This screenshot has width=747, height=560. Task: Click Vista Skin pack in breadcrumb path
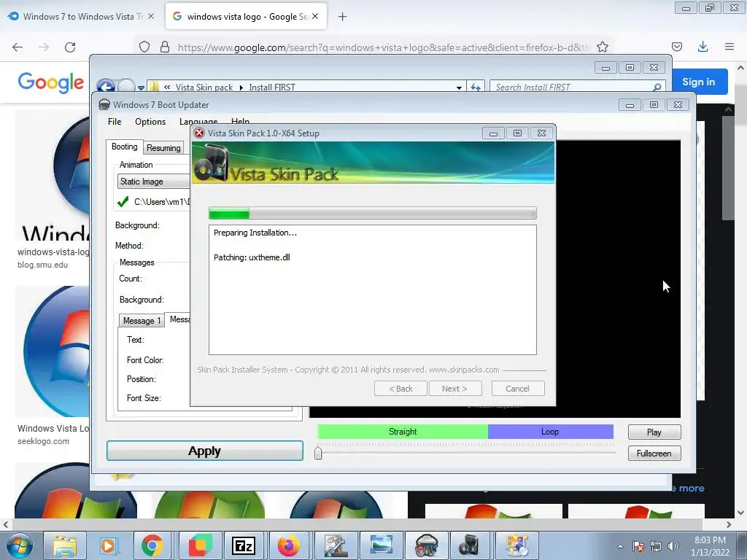click(204, 87)
